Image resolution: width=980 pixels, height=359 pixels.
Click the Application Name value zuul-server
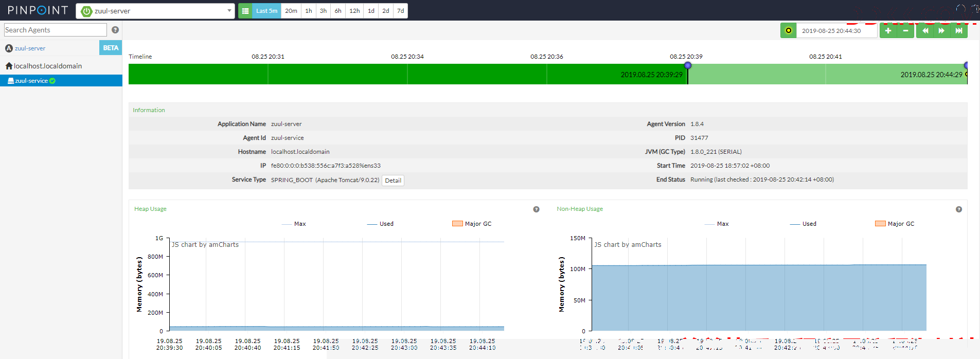tap(286, 124)
